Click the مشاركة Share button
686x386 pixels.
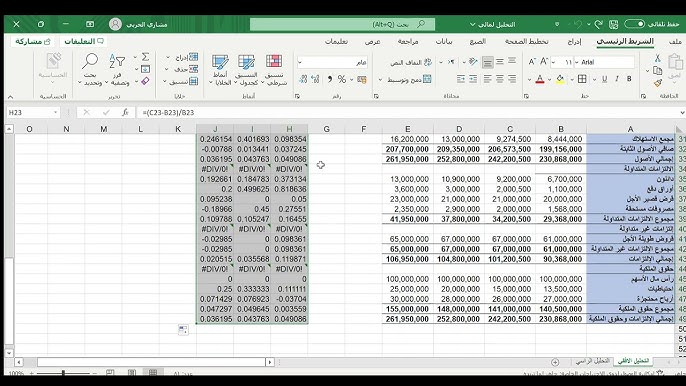(33, 41)
